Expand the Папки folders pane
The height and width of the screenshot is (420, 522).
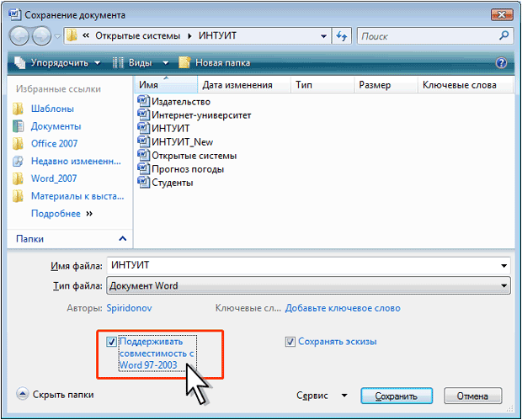click(70, 239)
